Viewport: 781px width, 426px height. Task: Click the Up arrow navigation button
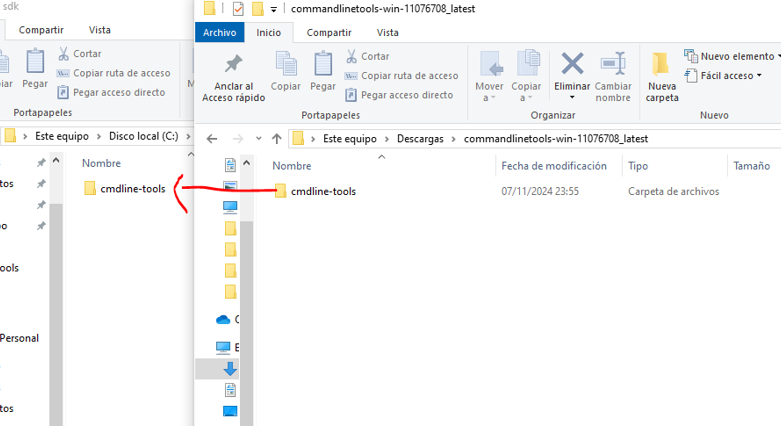276,138
